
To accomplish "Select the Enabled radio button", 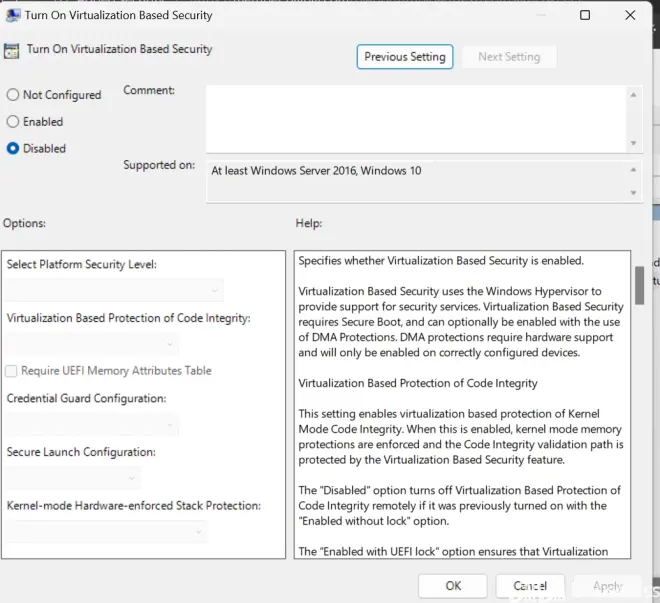I will pos(13,122).
